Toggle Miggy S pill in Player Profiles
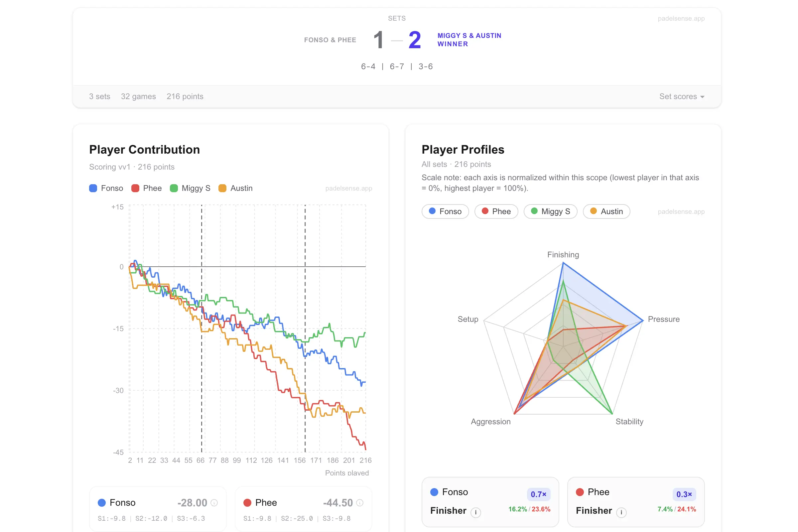The width and height of the screenshot is (798, 532). (550, 211)
